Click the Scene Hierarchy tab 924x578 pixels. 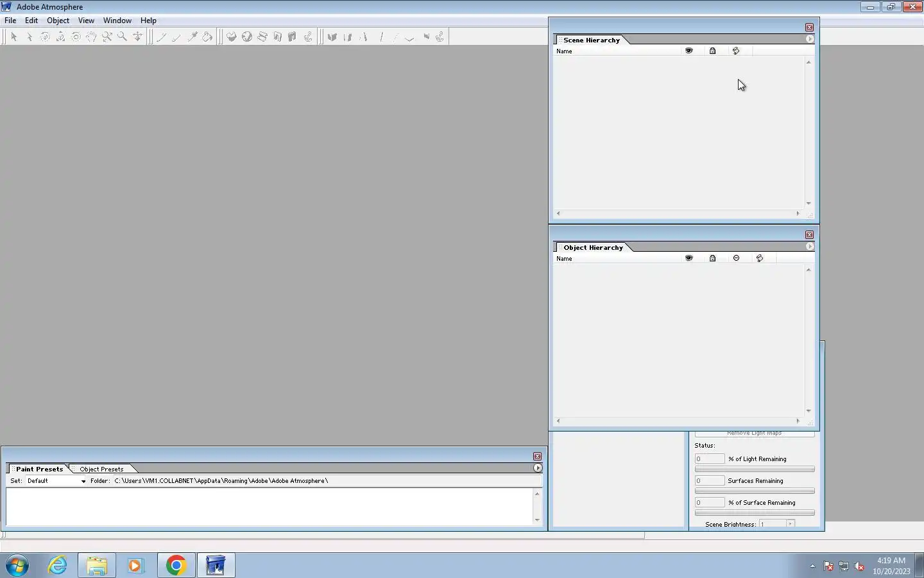coord(592,40)
